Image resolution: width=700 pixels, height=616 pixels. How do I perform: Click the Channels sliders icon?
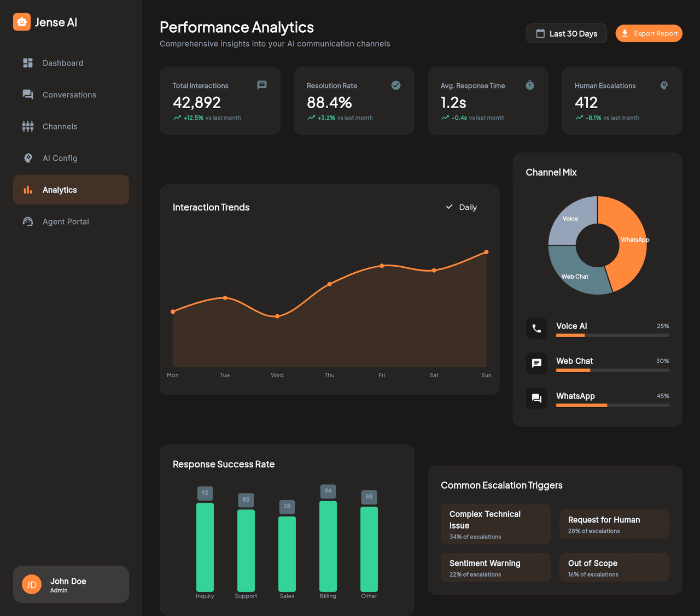click(x=27, y=126)
